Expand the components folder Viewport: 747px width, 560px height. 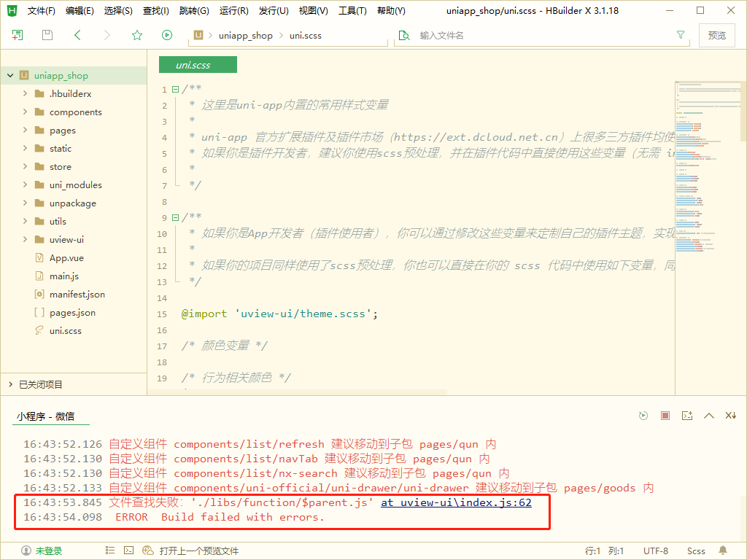[x=26, y=112]
